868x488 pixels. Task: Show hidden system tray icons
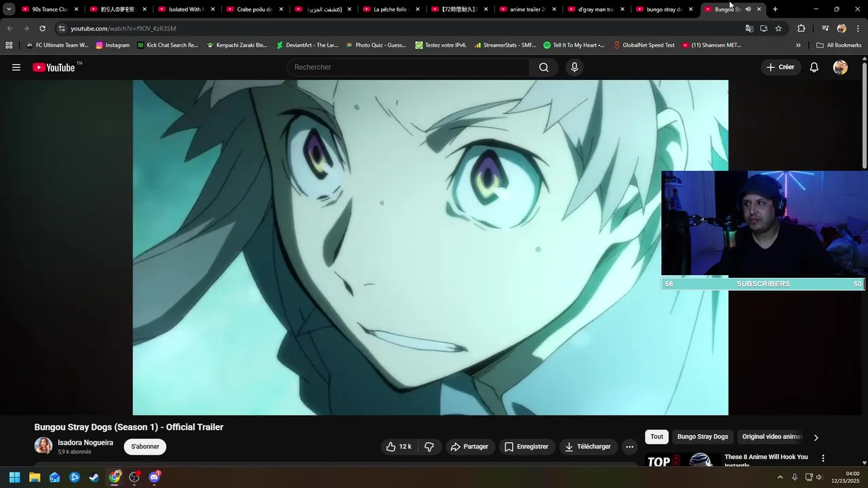[x=780, y=477]
